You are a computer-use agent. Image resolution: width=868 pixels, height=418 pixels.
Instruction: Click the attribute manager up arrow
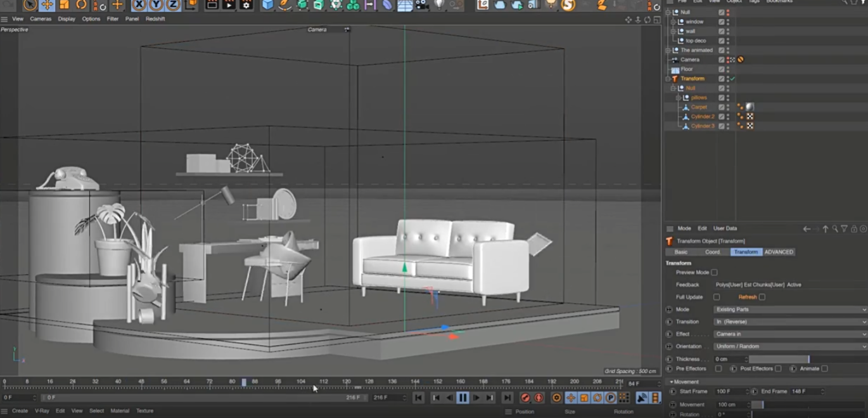(x=826, y=229)
